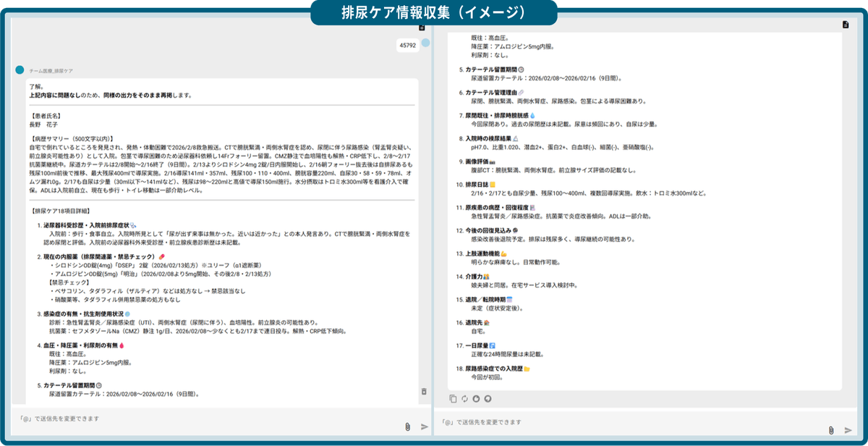Click the fourth circular icon under response
The width and height of the screenshot is (868, 446).
(x=488, y=398)
